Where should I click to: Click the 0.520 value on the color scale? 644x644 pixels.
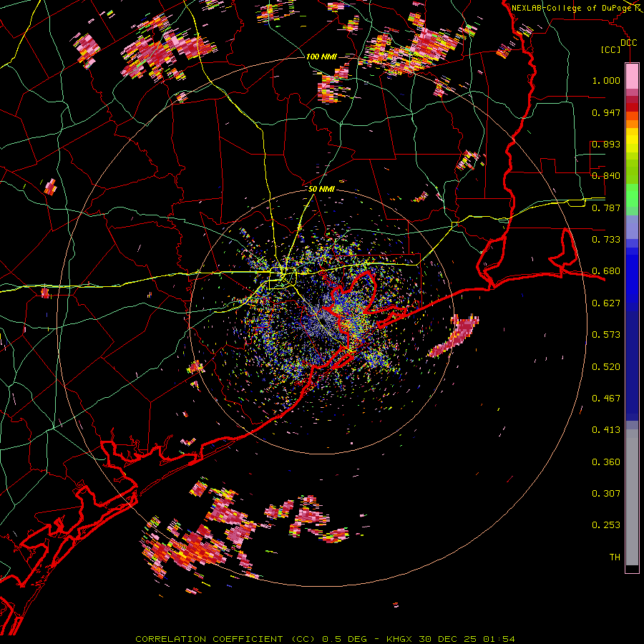tap(606, 367)
